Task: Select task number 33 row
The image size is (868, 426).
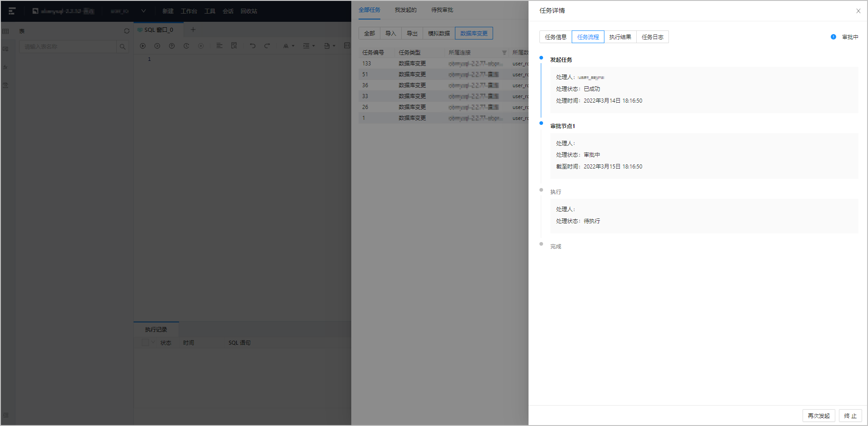Action: coord(444,96)
